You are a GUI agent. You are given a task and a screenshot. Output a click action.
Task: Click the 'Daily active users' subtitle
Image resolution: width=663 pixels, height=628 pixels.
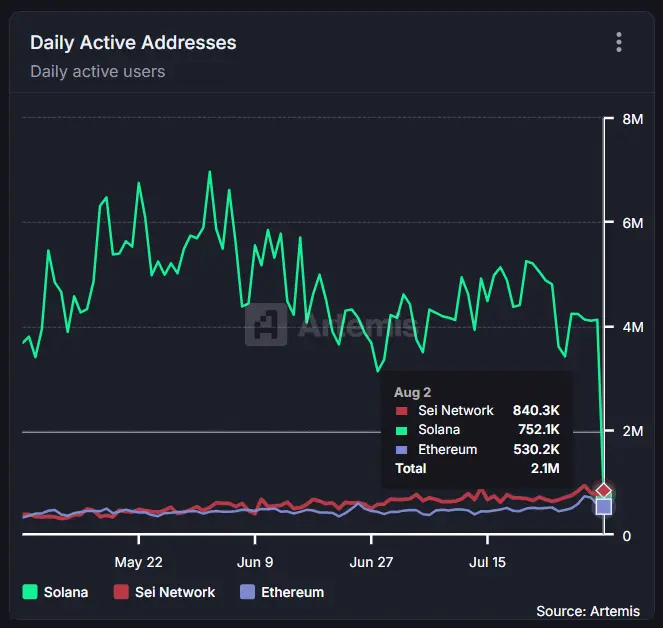(98, 71)
